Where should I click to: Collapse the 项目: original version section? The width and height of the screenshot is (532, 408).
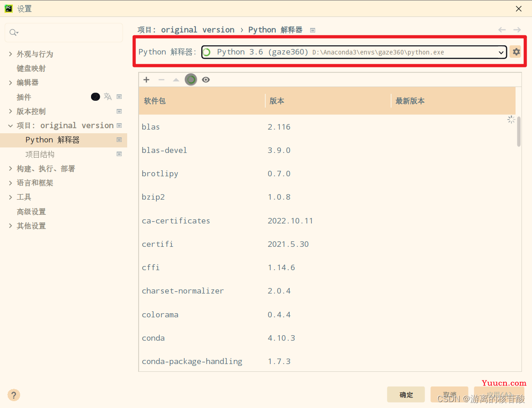(10, 125)
